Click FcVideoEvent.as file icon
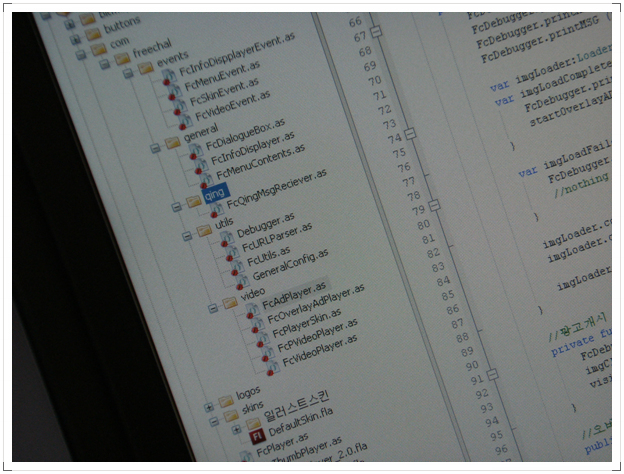 184,121
